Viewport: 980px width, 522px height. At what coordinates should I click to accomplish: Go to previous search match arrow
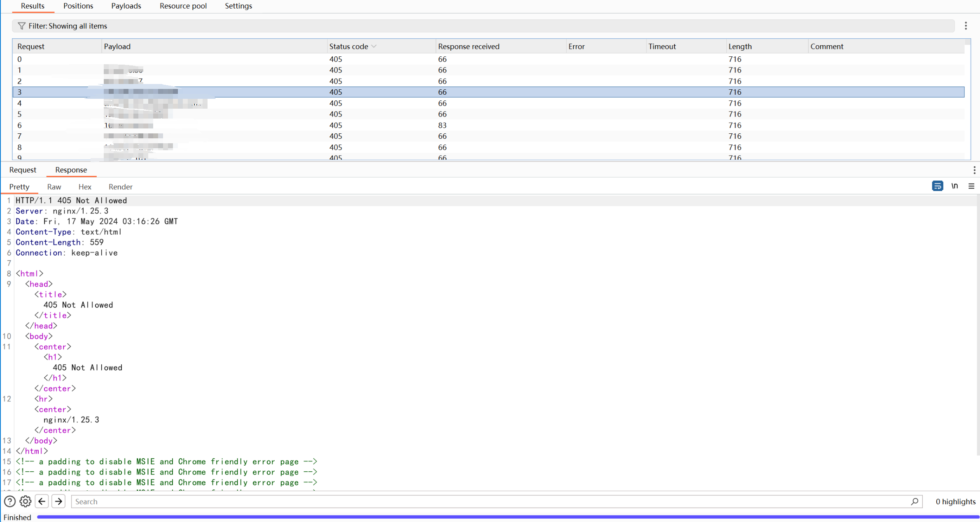coord(42,501)
